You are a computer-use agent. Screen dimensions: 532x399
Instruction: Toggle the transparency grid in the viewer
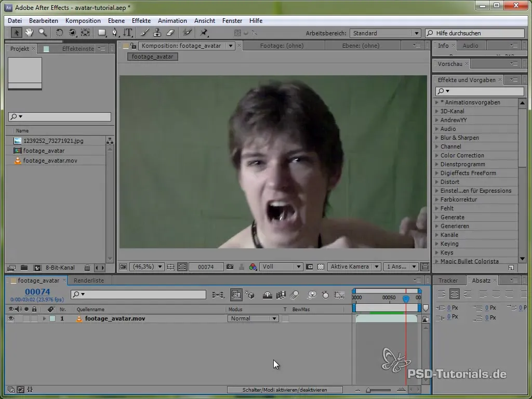tap(321, 267)
